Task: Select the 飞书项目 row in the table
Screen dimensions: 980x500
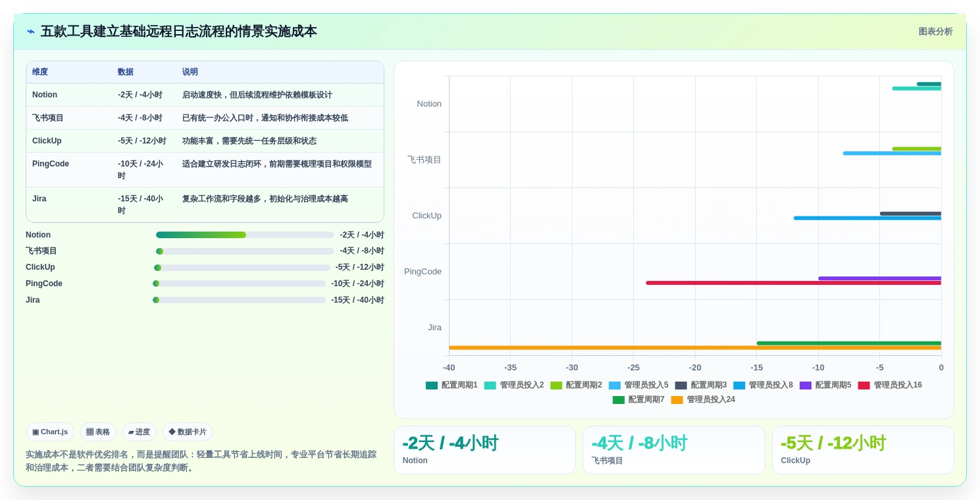Action: click(x=205, y=118)
